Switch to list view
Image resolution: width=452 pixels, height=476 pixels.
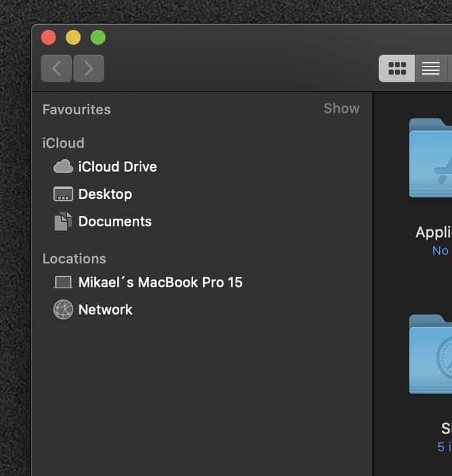click(x=431, y=68)
